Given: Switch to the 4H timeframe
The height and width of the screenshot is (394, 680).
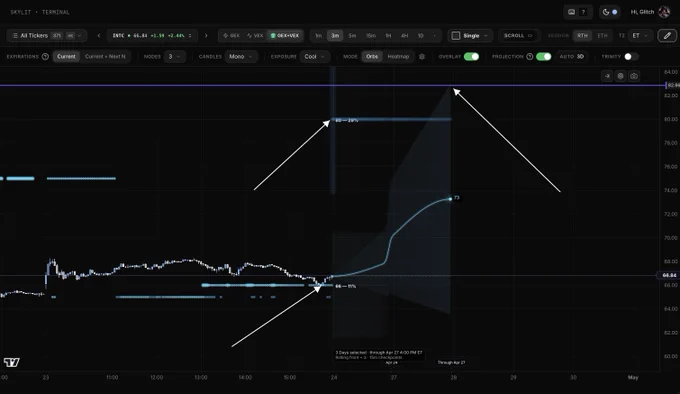Looking at the screenshot, I should click(405, 36).
